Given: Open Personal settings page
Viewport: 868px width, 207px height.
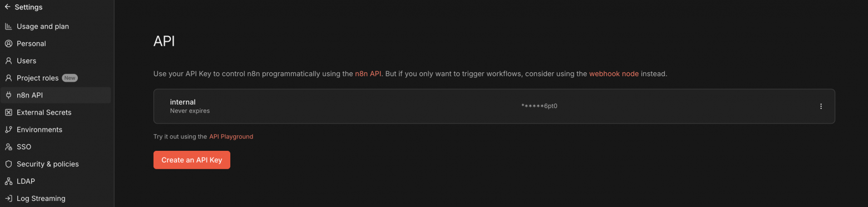Looking at the screenshot, I should 56,43.
